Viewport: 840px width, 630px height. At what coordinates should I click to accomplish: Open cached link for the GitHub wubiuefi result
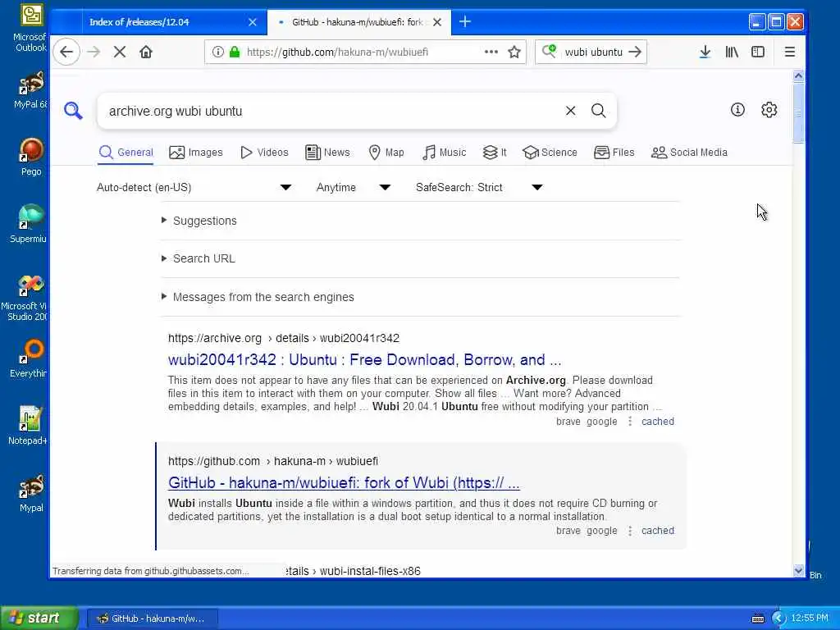point(658,531)
